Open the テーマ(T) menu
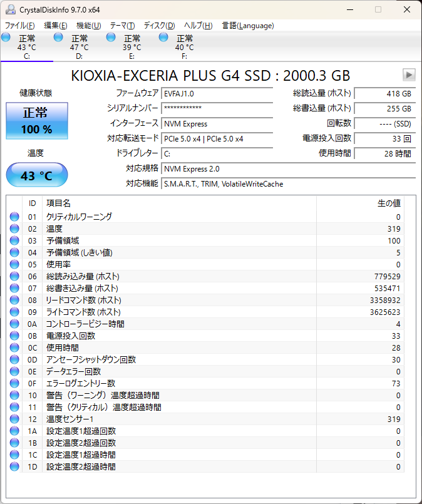Screen dimensions: 422x504 click(123, 26)
